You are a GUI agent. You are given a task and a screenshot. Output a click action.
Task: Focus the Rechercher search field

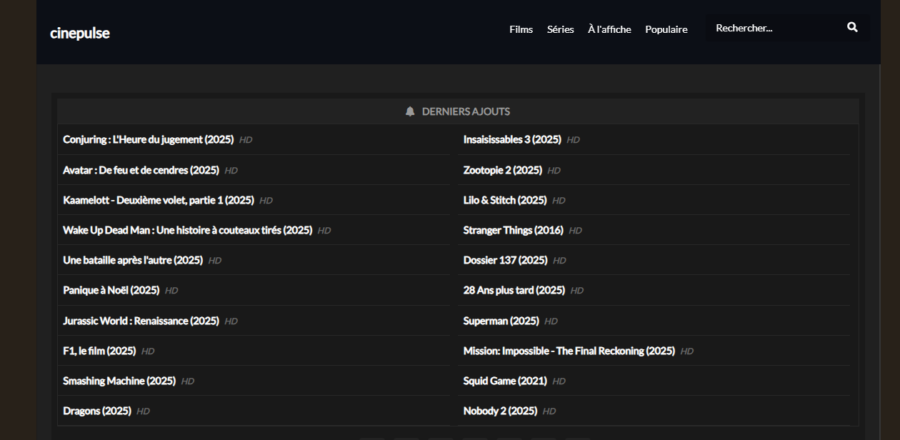(770, 28)
